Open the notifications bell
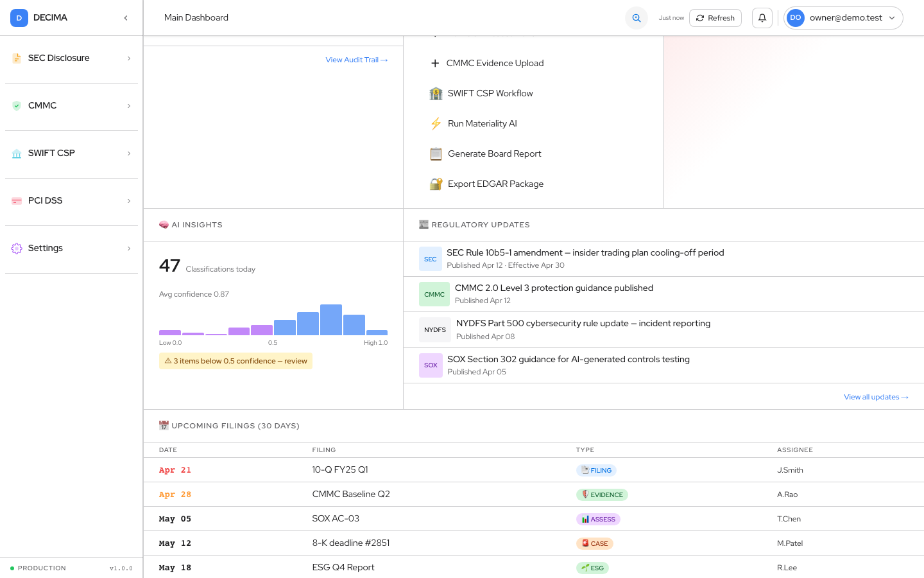 762,18
